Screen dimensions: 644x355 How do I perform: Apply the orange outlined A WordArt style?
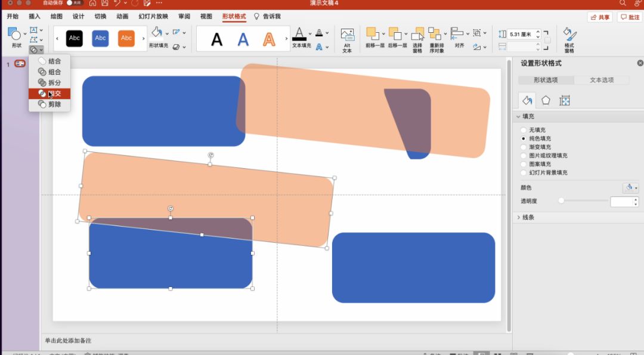(269, 39)
